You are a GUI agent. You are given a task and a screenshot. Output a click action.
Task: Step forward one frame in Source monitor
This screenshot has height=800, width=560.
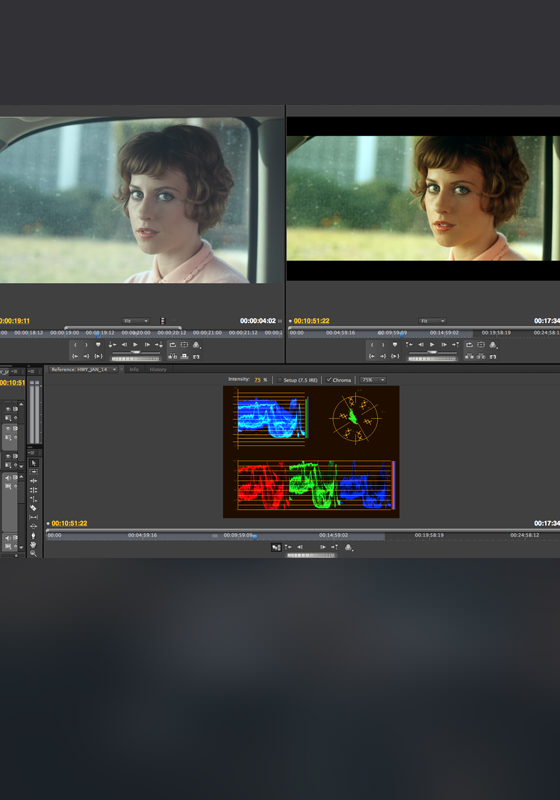[x=147, y=344]
